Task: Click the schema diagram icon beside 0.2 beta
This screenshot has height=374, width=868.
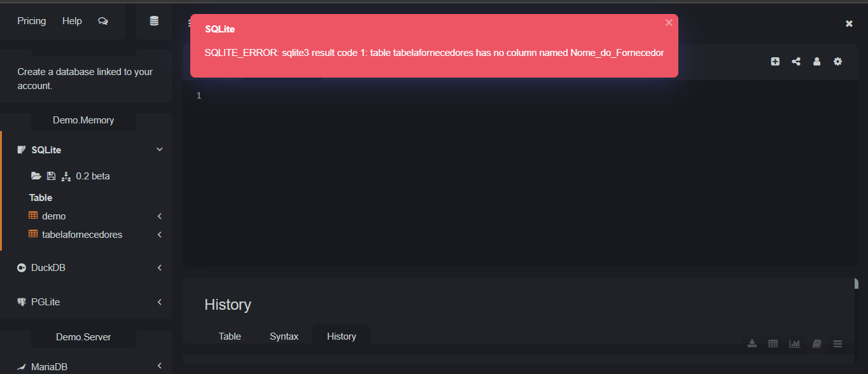Action: pos(66,176)
